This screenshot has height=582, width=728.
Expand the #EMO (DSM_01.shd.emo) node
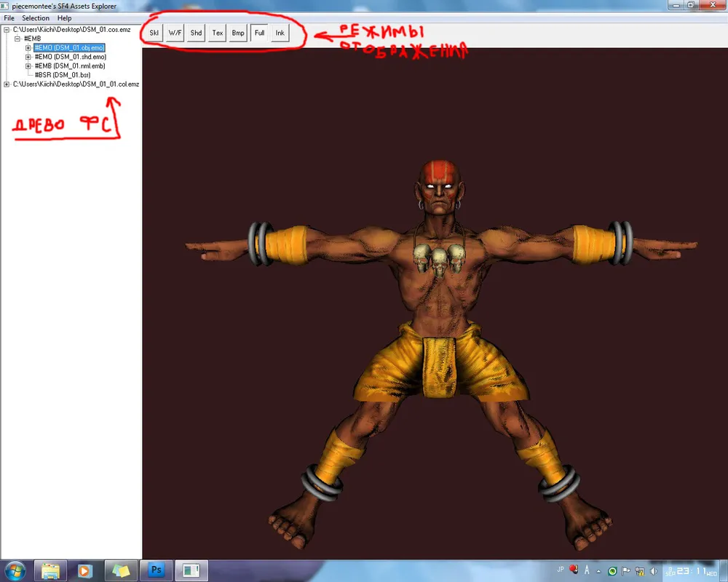[28, 57]
